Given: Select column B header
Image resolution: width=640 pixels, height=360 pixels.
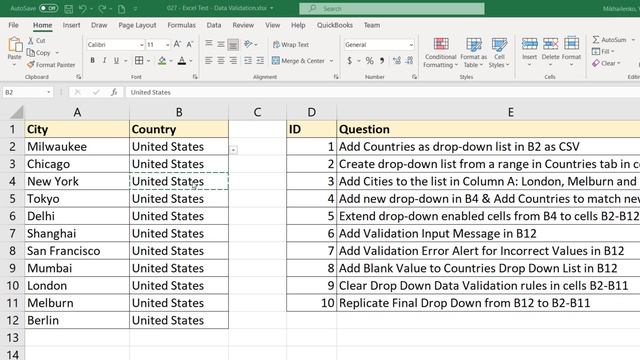Looking at the screenshot, I should [179, 112].
